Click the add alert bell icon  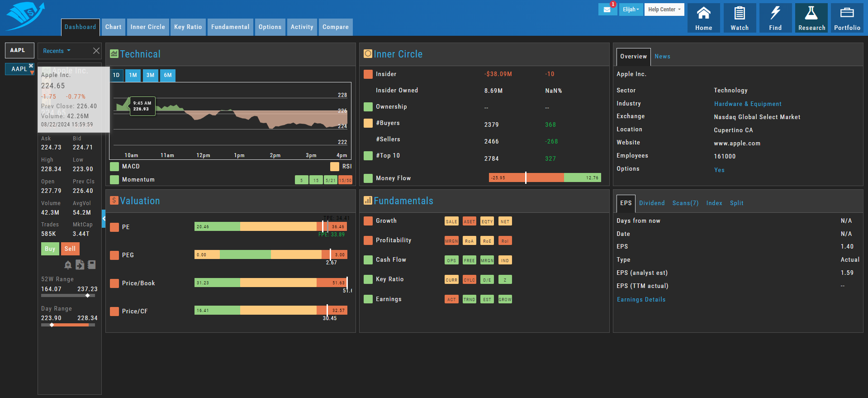[68, 265]
